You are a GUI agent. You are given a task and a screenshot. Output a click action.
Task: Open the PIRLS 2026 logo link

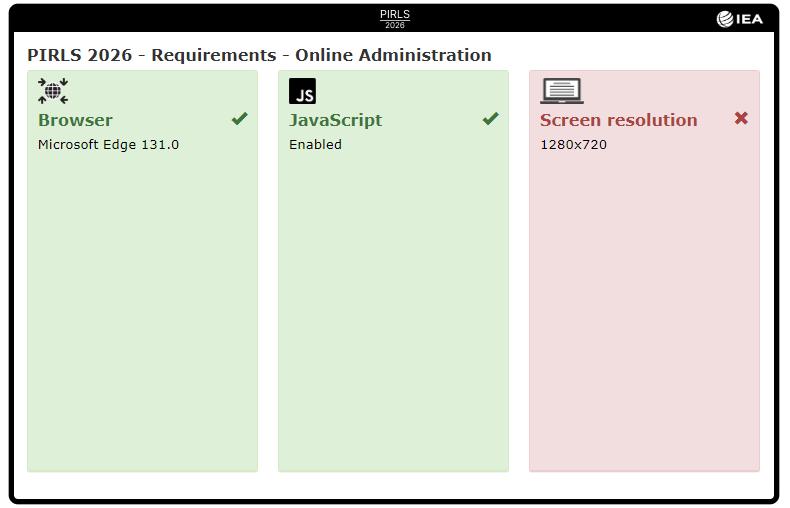[x=395, y=18]
